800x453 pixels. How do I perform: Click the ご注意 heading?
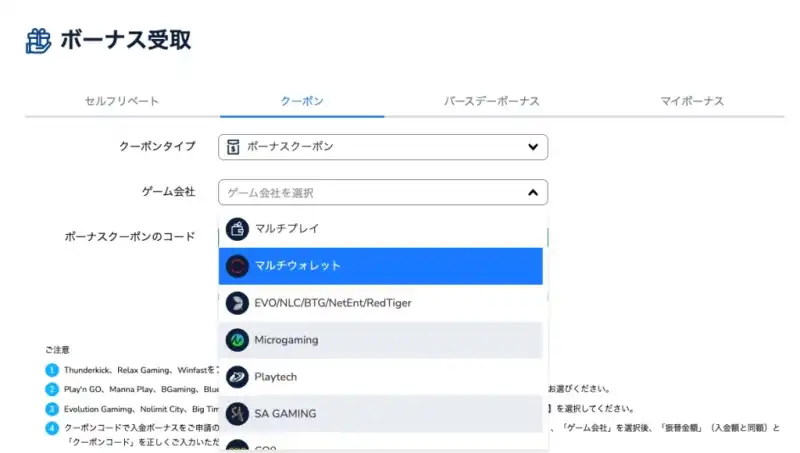pos(57,350)
